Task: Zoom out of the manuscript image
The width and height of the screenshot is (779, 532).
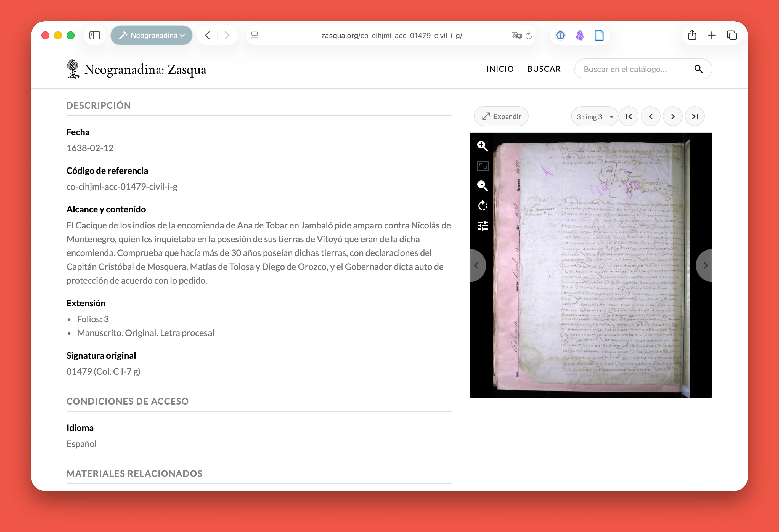Action: click(482, 186)
